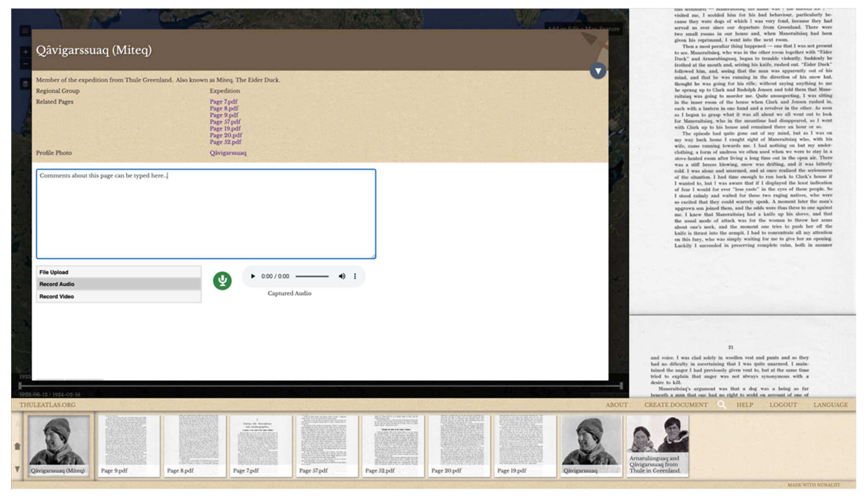The height and width of the screenshot is (499, 868).
Task: Select Record Video option
Action: click(x=57, y=296)
